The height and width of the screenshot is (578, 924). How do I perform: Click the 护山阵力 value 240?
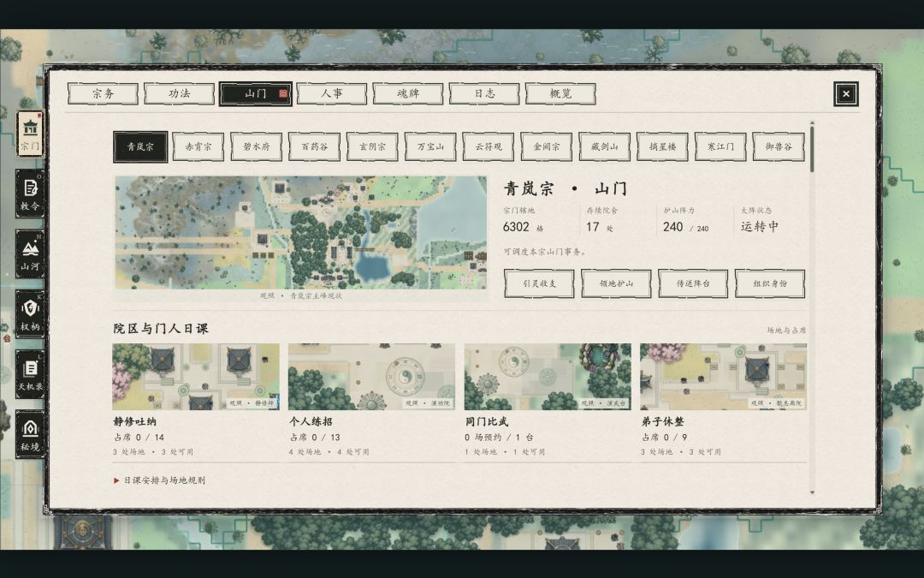click(x=672, y=227)
